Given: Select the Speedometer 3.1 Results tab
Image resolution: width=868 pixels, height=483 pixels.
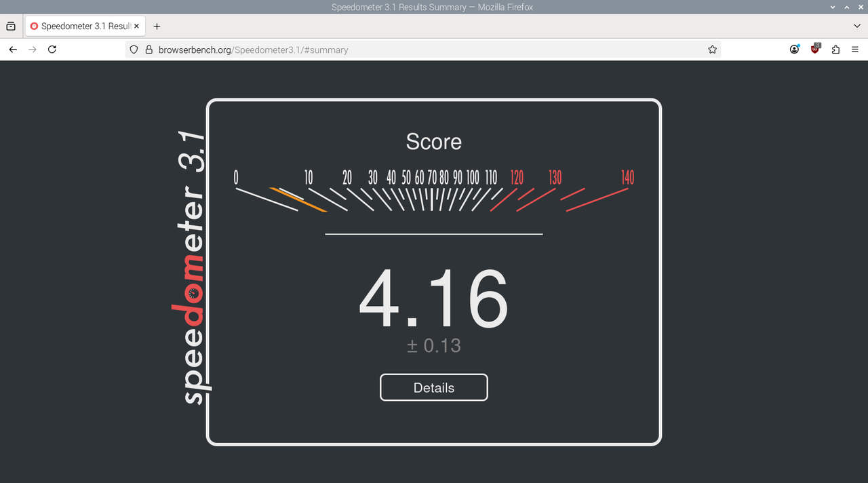Looking at the screenshot, I should coord(81,26).
